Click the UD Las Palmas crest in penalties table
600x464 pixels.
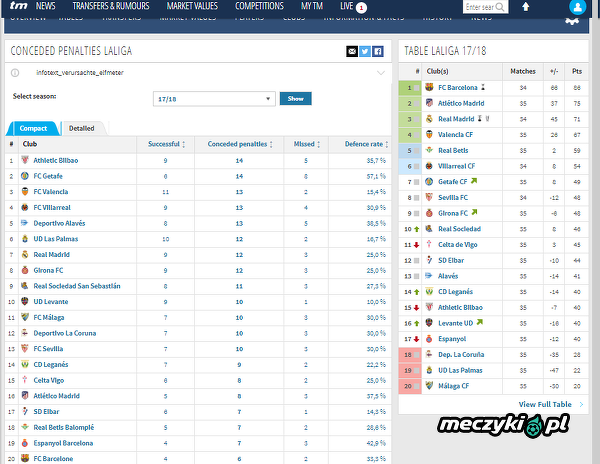[25, 239]
